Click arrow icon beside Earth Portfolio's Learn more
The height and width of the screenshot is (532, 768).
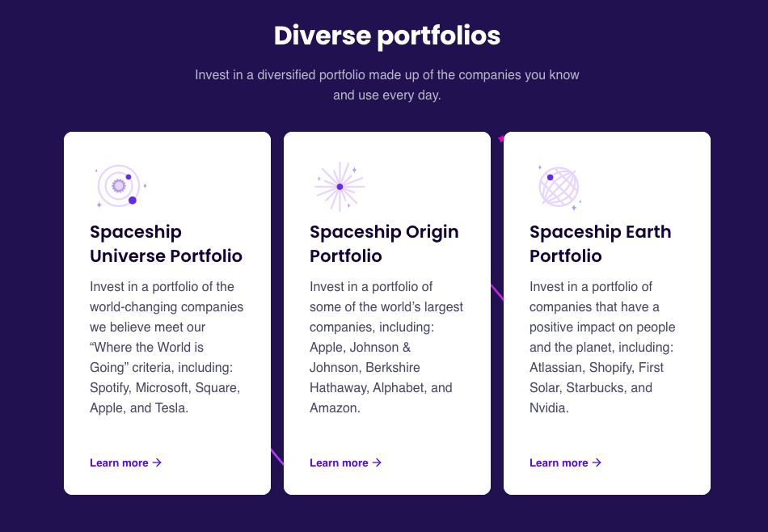click(x=597, y=462)
